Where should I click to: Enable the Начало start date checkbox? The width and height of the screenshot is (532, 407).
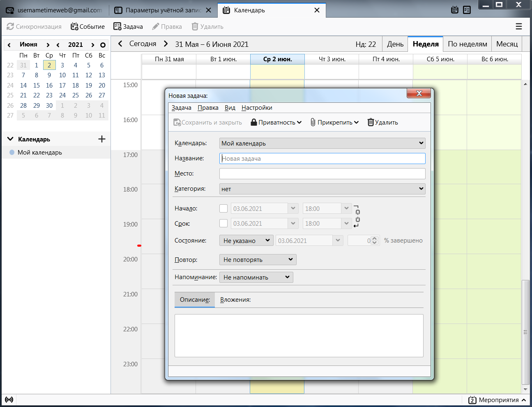coord(223,208)
